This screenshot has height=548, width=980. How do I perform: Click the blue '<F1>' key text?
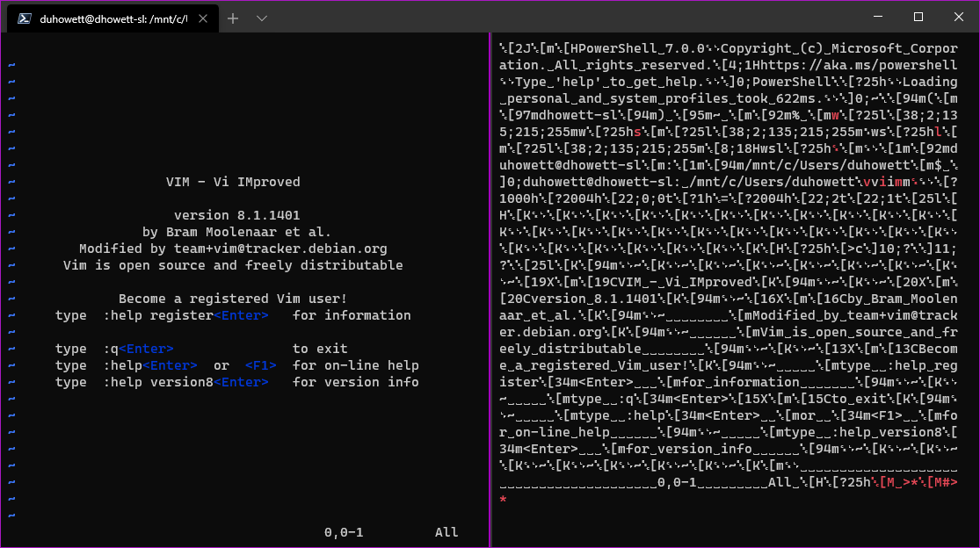click(x=261, y=365)
